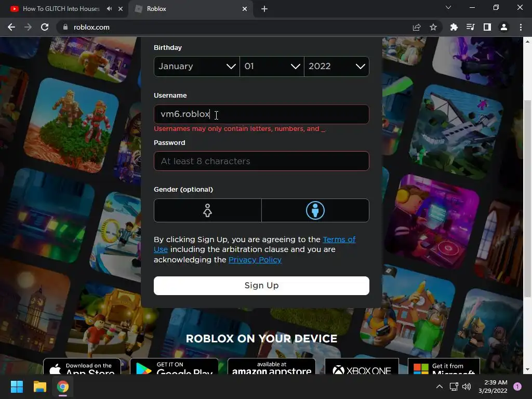Click the scrollbar down arrow
This screenshot has height=399, width=532.
[x=527, y=369]
